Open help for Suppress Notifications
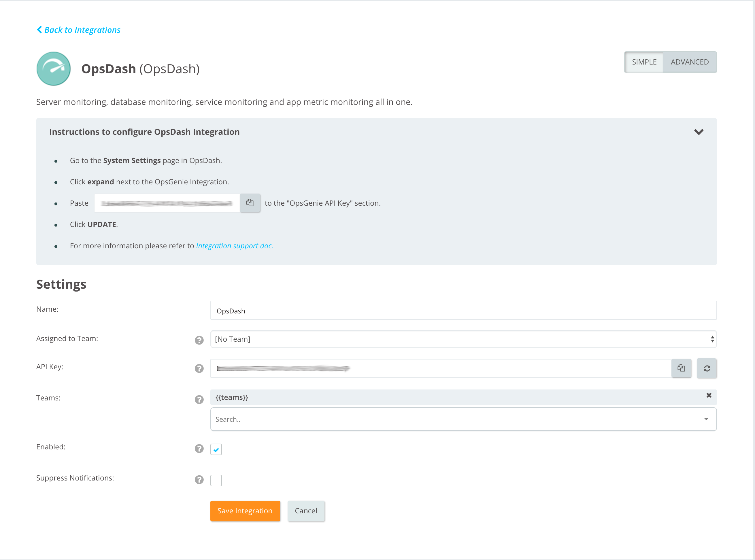Image resolution: width=755 pixels, height=560 pixels. tap(199, 479)
